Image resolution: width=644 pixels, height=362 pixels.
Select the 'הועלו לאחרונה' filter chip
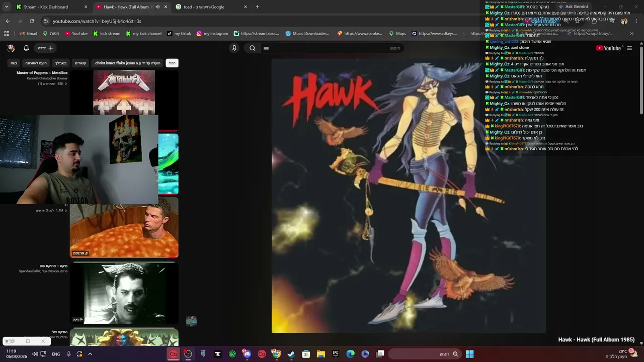pos(36,63)
